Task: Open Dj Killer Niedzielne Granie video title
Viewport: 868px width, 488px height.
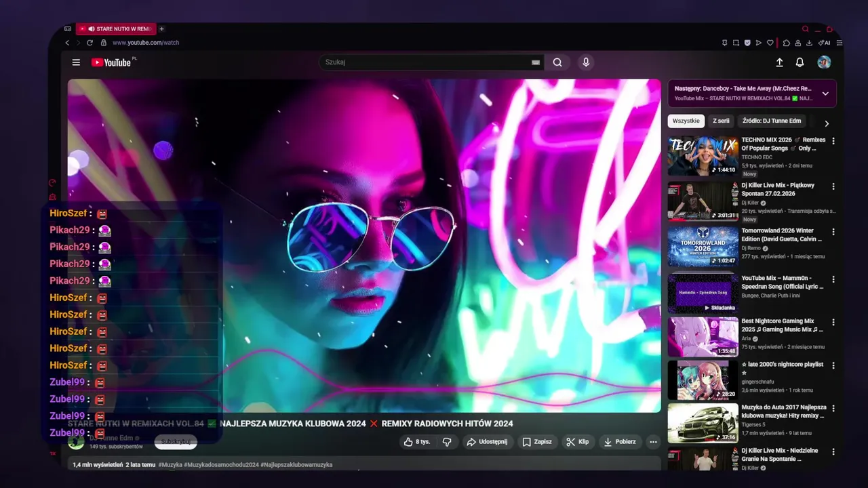Action: coord(780,454)
